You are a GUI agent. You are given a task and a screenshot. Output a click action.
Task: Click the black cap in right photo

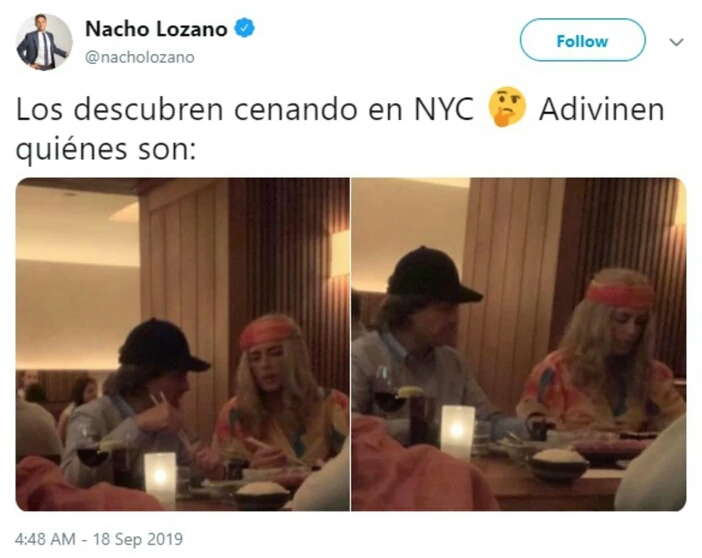pos(432,275)
